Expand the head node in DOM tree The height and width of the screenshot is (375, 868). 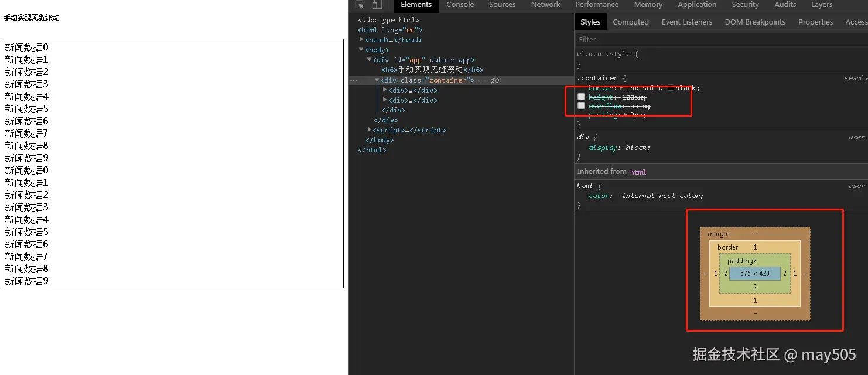point(361,39)
